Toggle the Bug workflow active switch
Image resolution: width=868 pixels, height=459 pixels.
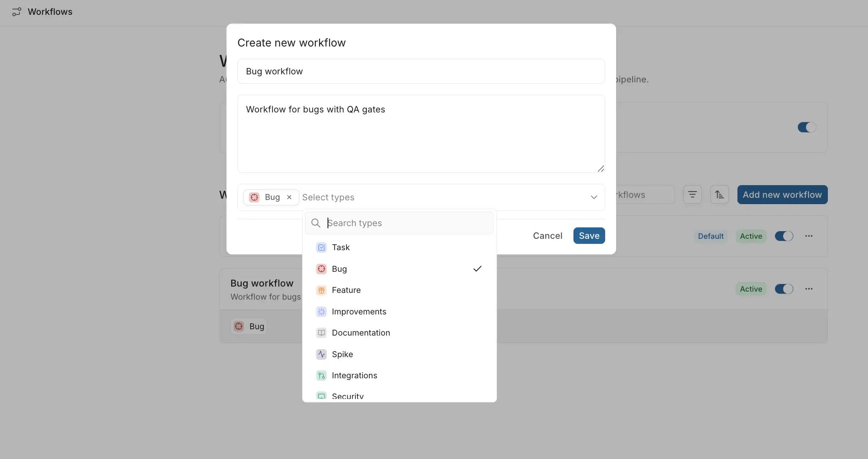[784, 289]
